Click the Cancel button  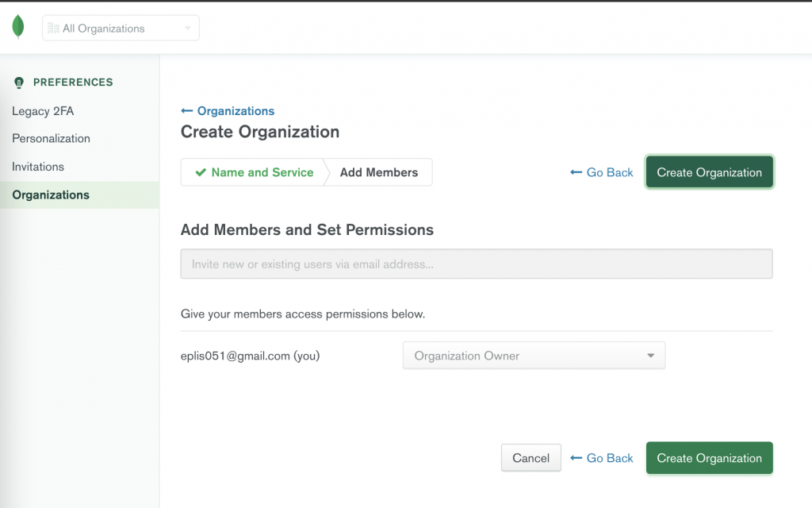click(x=530, y=458)
